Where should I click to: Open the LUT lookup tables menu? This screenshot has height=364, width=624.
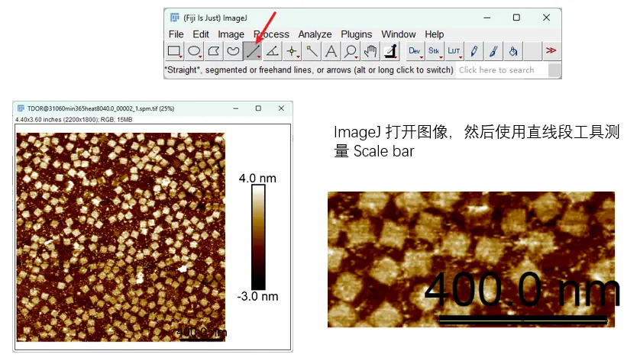pyautogui.click(x=454, y=51)
